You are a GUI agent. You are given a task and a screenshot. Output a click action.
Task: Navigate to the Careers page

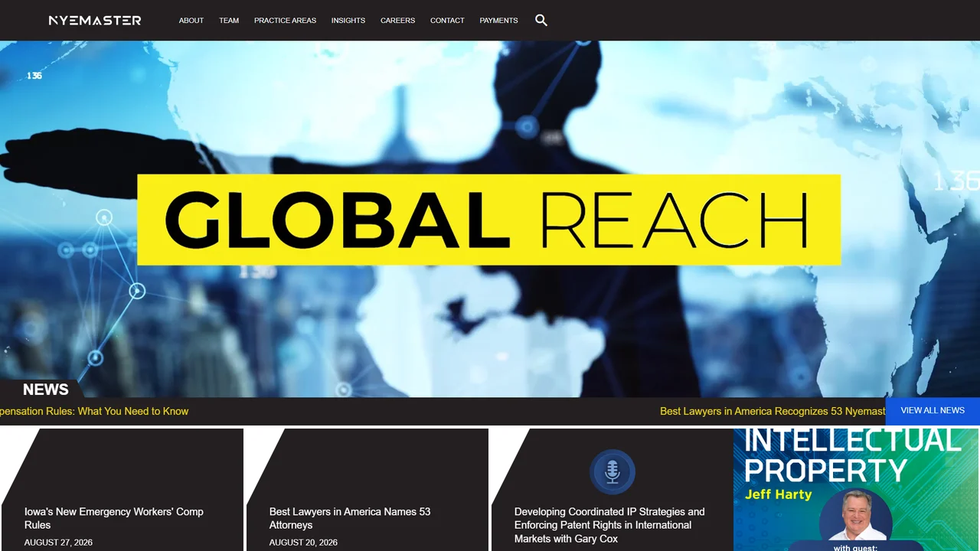coord(397,21)
